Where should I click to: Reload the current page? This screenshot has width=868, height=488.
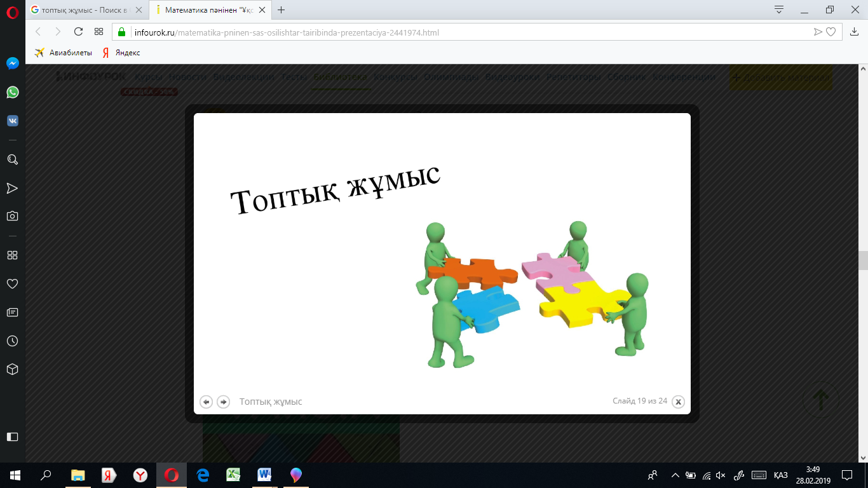tap(78, 32)
